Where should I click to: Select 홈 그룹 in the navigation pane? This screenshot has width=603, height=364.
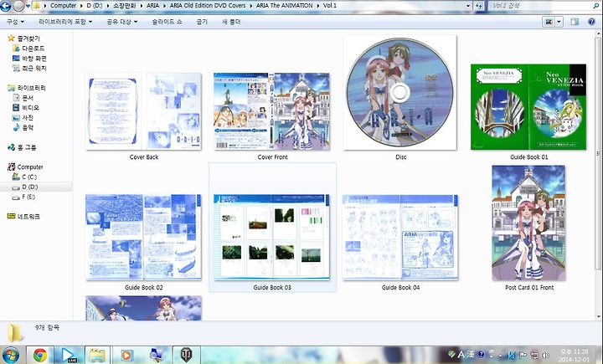[x=22, y=147]
